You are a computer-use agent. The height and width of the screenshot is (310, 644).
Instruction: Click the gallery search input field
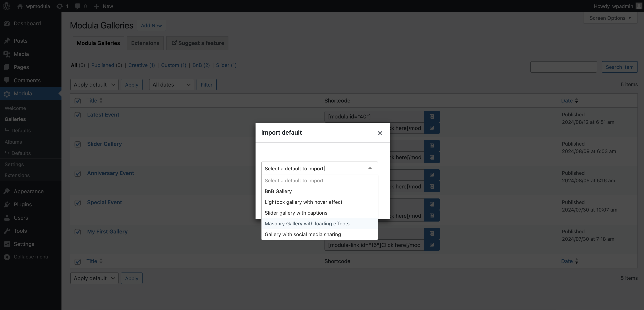click(x=563, y=67)
